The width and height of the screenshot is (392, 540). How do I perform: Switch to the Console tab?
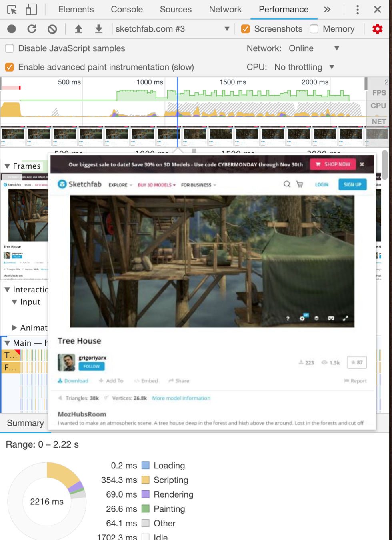coord(127,9)
